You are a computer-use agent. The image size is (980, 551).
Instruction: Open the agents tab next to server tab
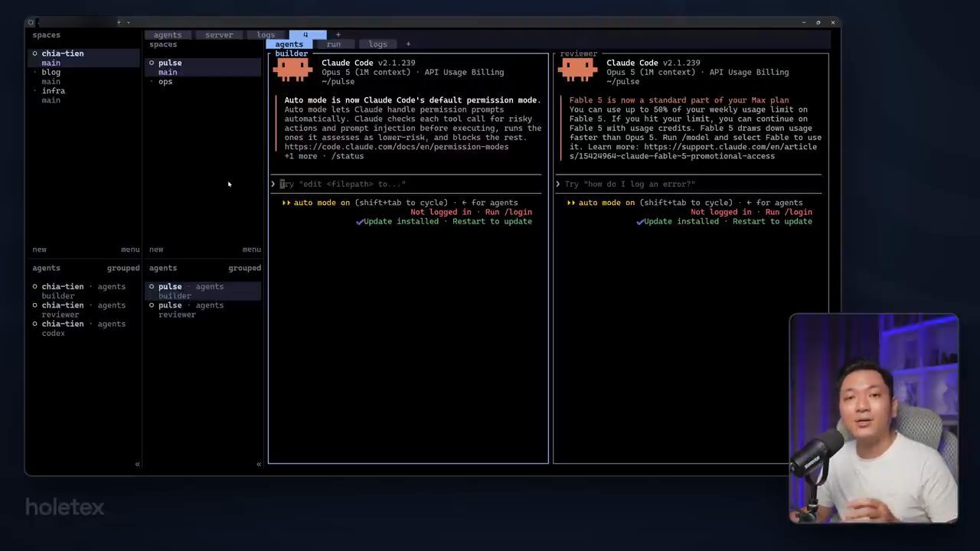[x=168, y=34]
